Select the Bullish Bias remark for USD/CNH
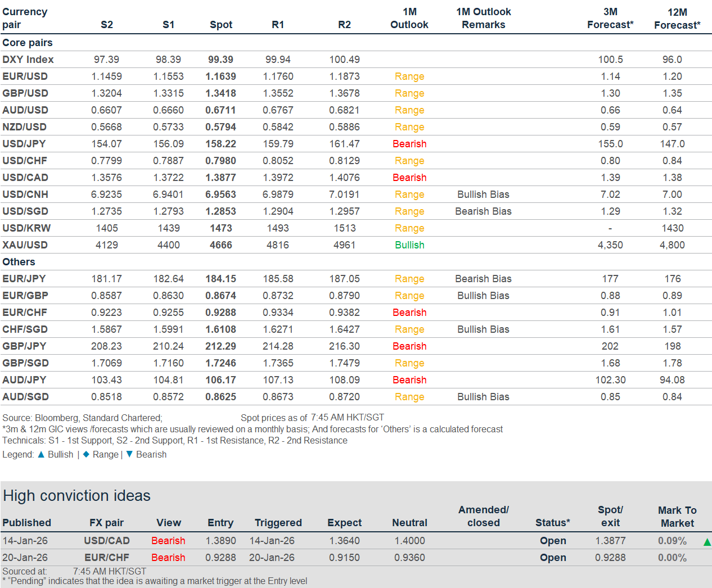This screenshot has width=712, height=588. (x=483, y=194)
